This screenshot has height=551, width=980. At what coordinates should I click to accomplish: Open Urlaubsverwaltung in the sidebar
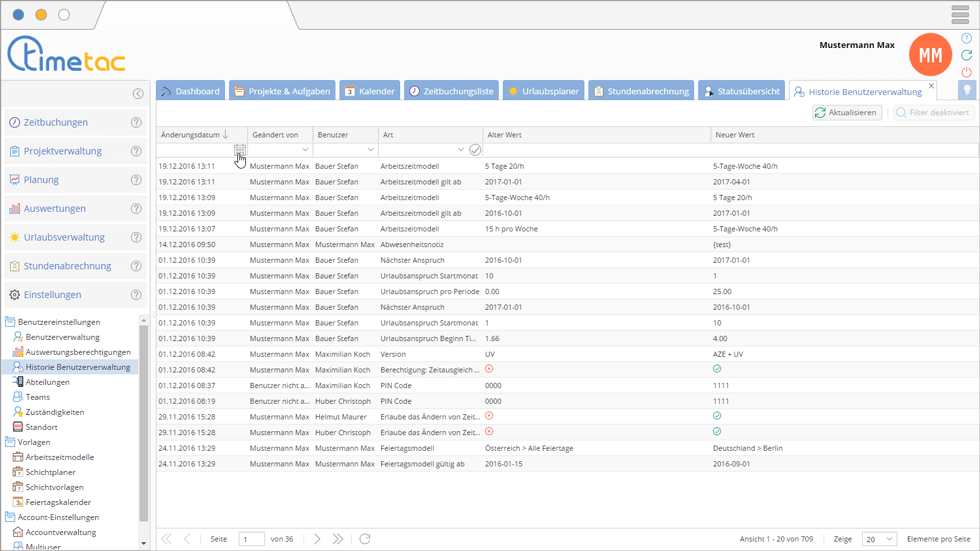(x=64, y=238)
